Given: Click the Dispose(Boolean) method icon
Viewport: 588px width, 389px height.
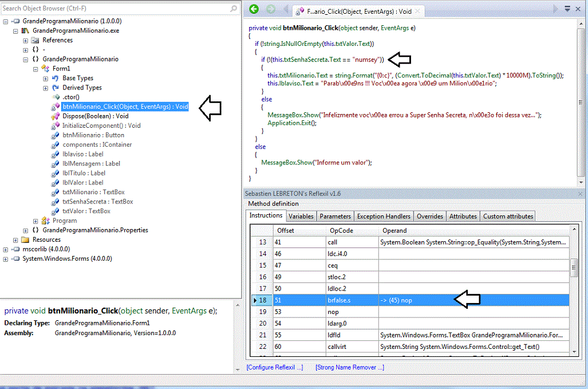Looking at the screenshot, I should click(56, 116).
